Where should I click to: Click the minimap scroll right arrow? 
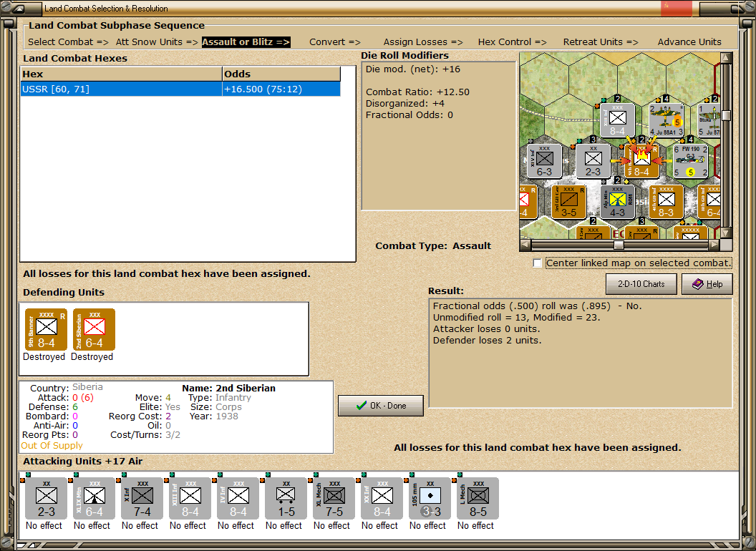point(714,245)
